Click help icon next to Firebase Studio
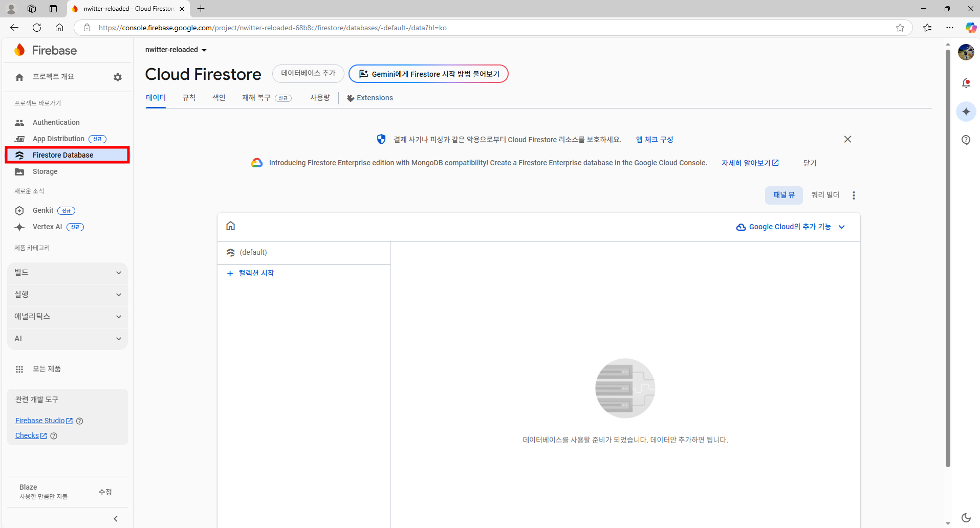Screen dimensions: 980x528 pos(80,421)
